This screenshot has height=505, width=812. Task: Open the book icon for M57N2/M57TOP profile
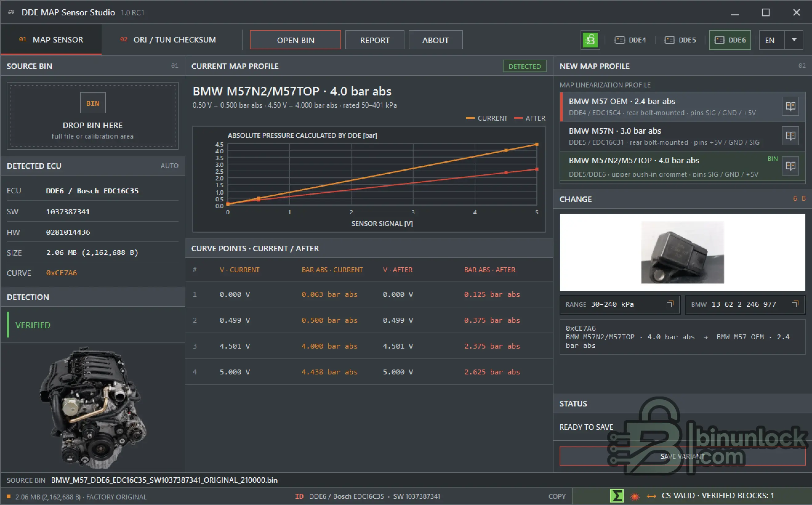pos(790,166)
